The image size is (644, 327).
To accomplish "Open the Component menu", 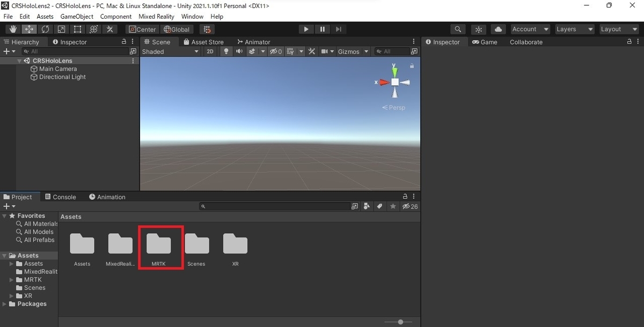I will (116, 17).
